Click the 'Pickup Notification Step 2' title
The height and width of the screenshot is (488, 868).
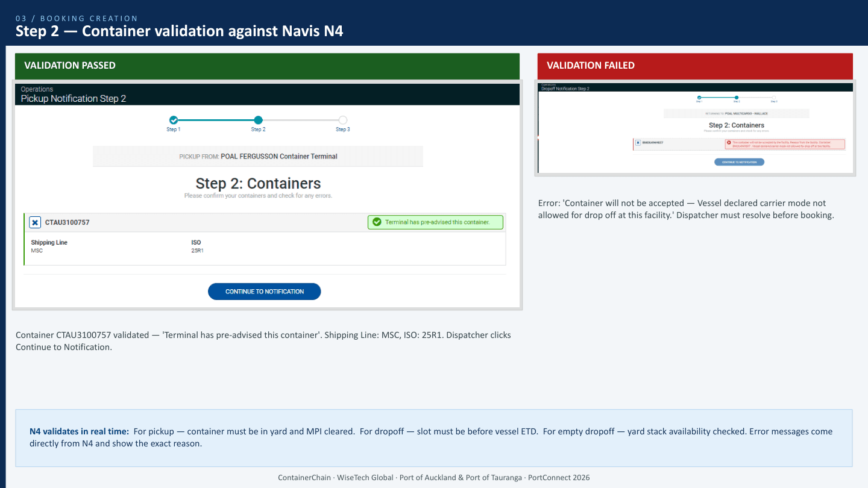pos(74,98)
